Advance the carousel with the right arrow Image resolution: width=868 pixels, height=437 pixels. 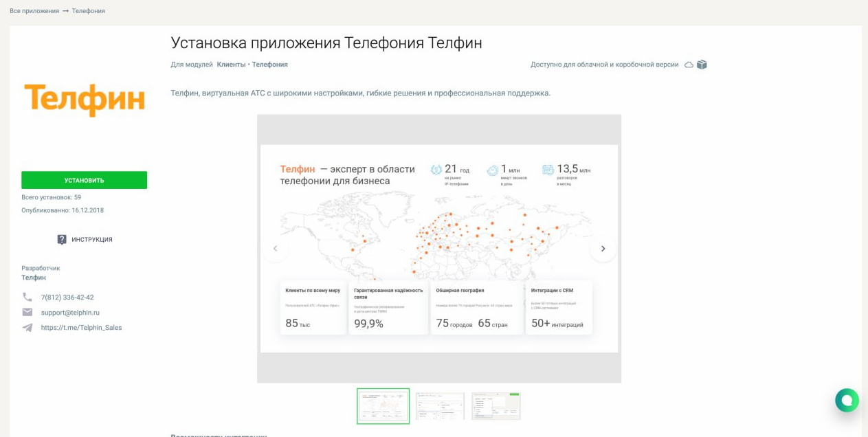(x=603, y=249)
